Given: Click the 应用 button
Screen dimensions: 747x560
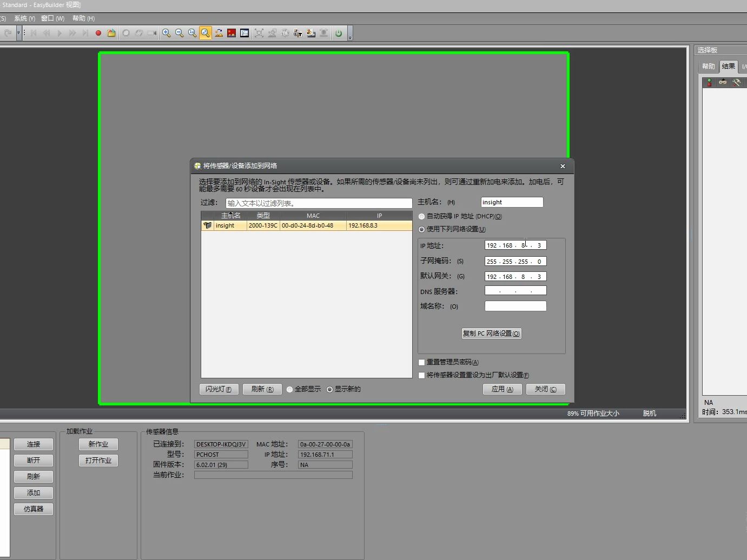Looking at the screenshot, I should tap(503, 389).
